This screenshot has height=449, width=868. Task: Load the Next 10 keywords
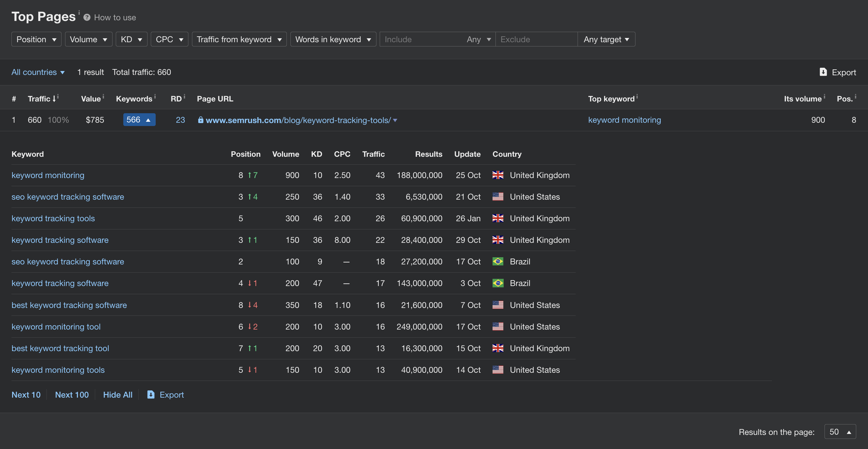tap(26, 395)
